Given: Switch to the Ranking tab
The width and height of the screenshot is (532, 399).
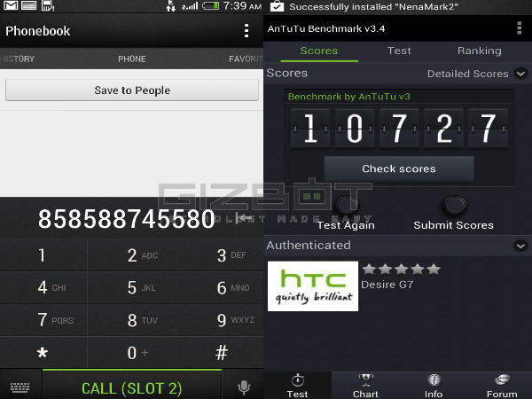Looking at the screenshot, I should pos(479,51).
